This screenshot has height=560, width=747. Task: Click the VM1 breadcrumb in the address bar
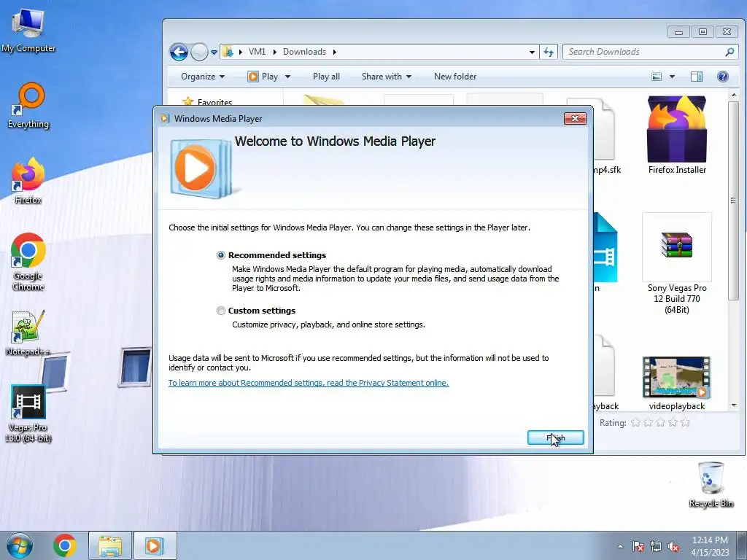point(258,52)
